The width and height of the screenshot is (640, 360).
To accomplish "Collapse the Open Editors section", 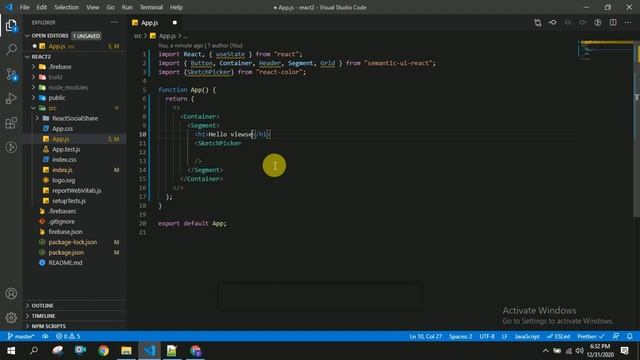I will pos(28,36).
